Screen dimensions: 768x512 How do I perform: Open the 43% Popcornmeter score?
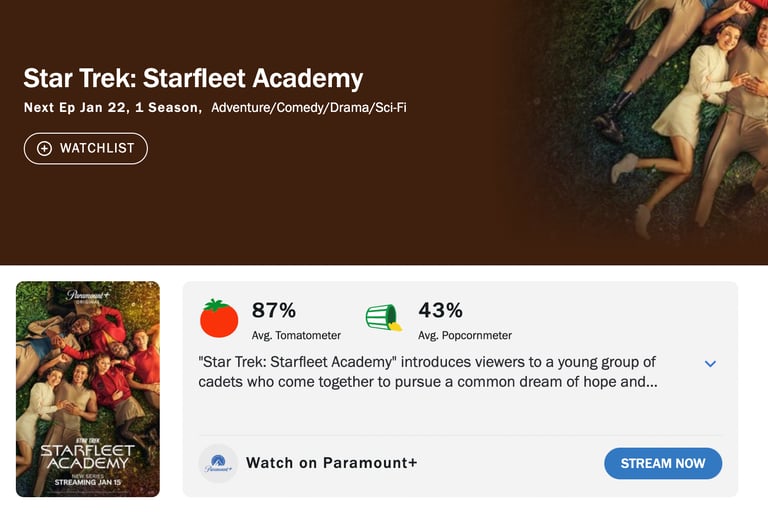pyautogui.click(x=440, y=310)
